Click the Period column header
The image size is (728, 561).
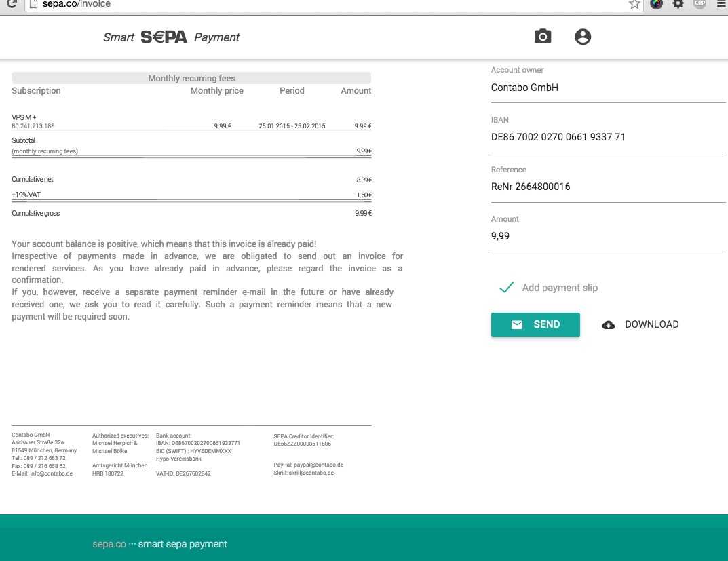292,91
